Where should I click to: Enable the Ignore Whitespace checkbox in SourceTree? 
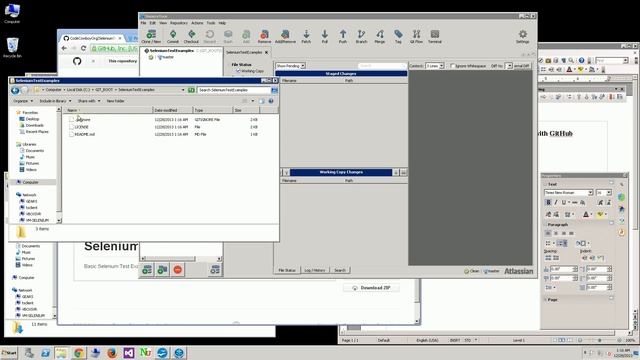(452, 66)
